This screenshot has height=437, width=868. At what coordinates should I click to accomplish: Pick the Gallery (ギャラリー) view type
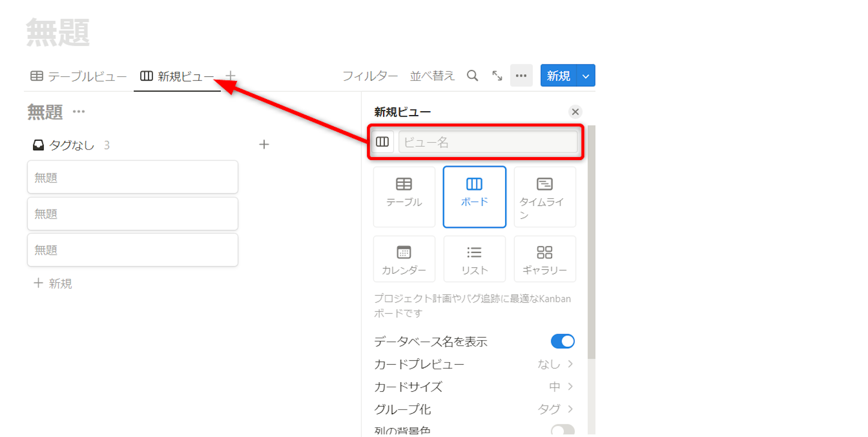545,259
